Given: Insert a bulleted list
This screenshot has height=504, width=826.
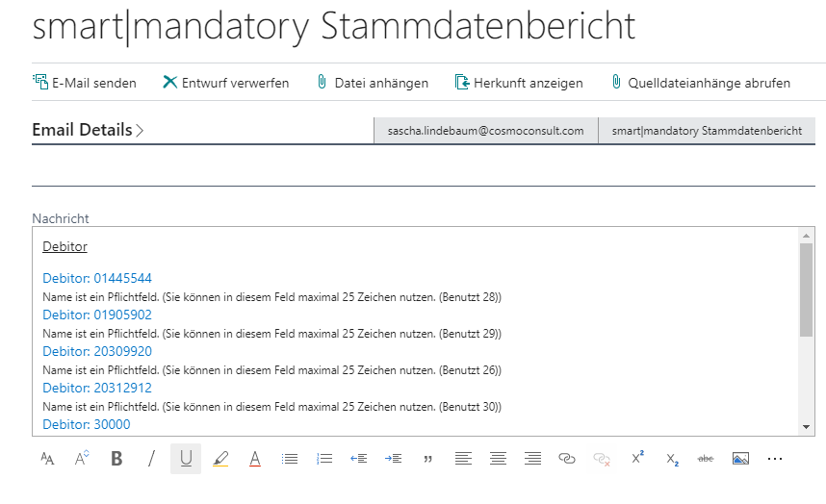Looking at the screenshot, I should [290, 459].
